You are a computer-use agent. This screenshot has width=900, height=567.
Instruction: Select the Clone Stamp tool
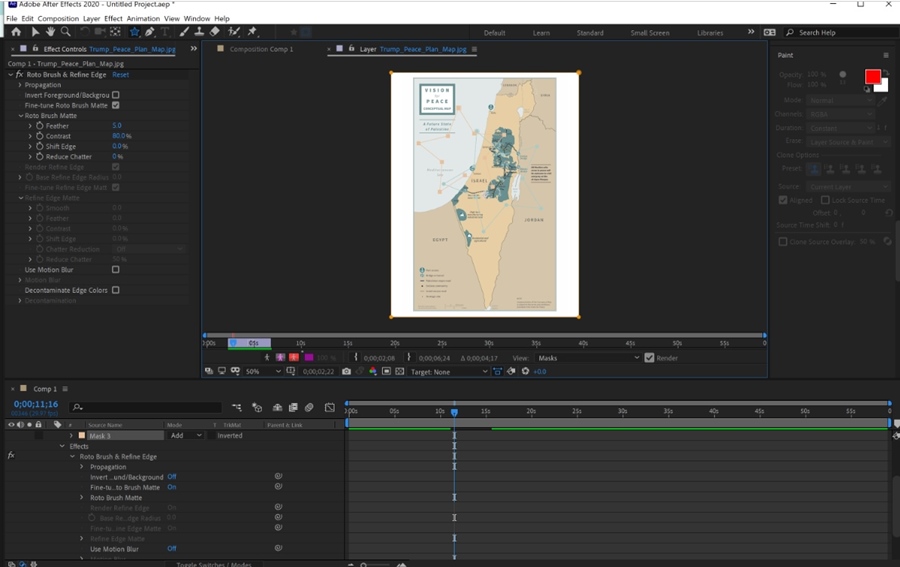(199, 32)
